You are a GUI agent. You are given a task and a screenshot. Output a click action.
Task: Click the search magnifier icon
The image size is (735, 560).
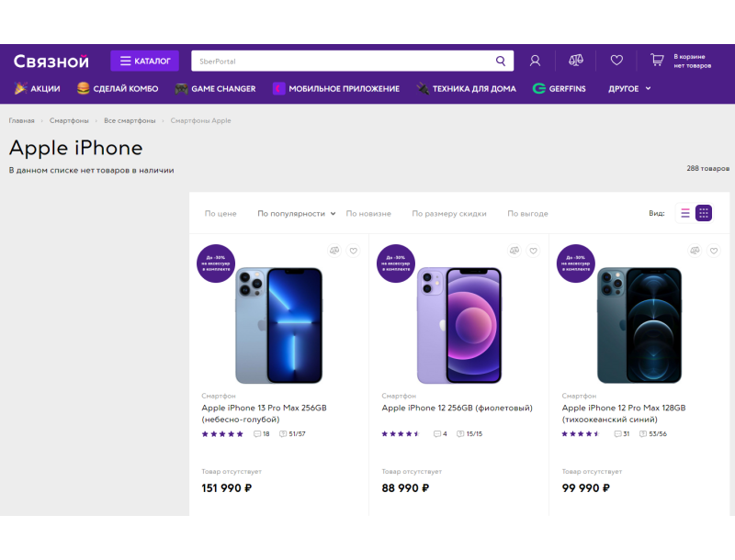click(501, 62)
